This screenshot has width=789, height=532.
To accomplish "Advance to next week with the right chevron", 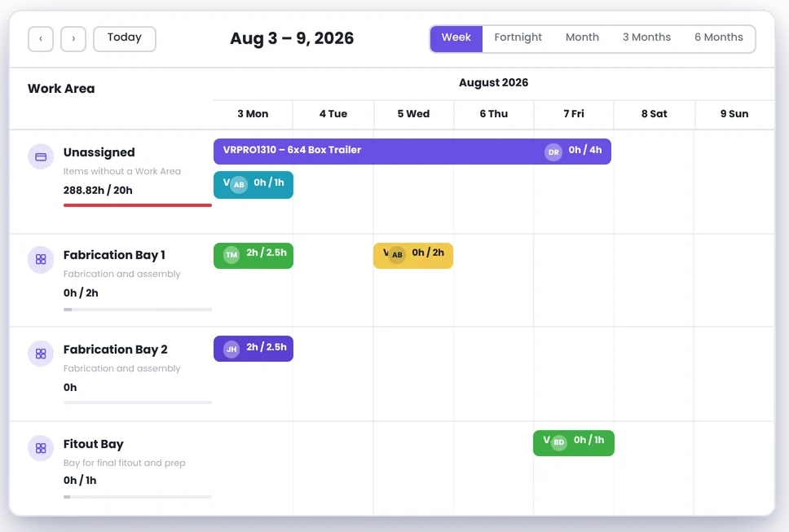I will (73, 39).
